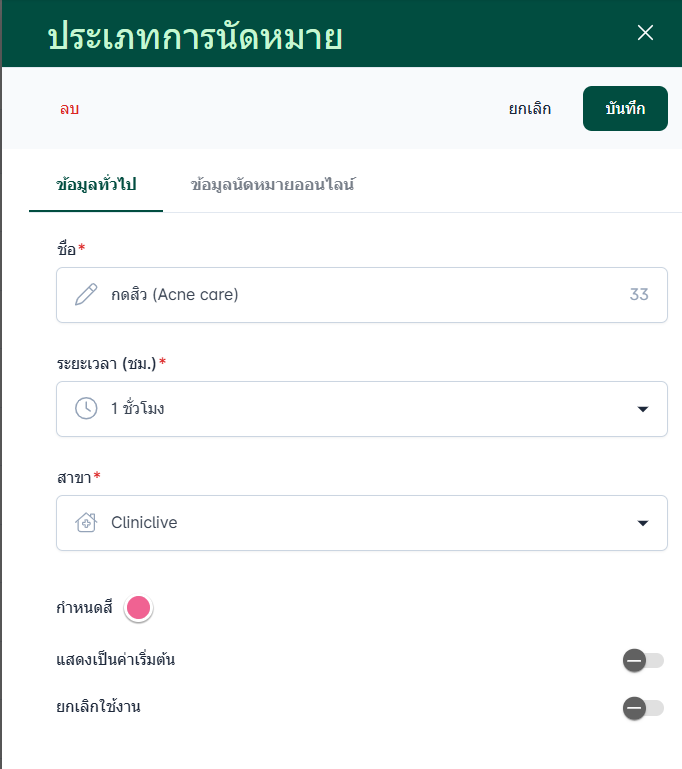Click the clock icon beside duration
The width and height of the screenshot is (682, 769).
click(x=86, y=409)
